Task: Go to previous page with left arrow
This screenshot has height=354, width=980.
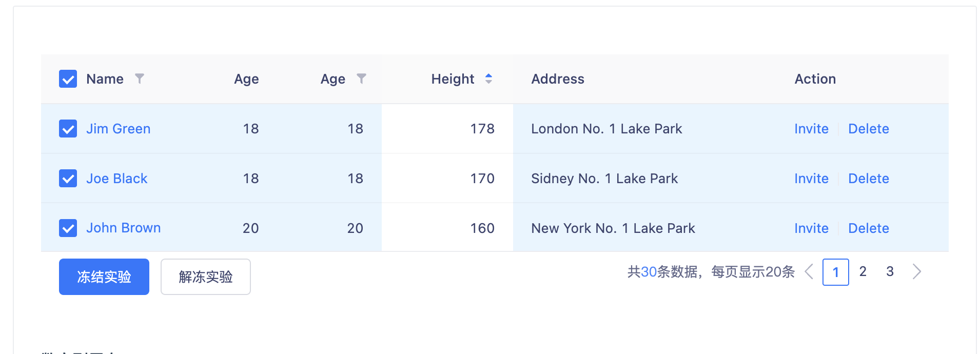Action: coord(809,271)
